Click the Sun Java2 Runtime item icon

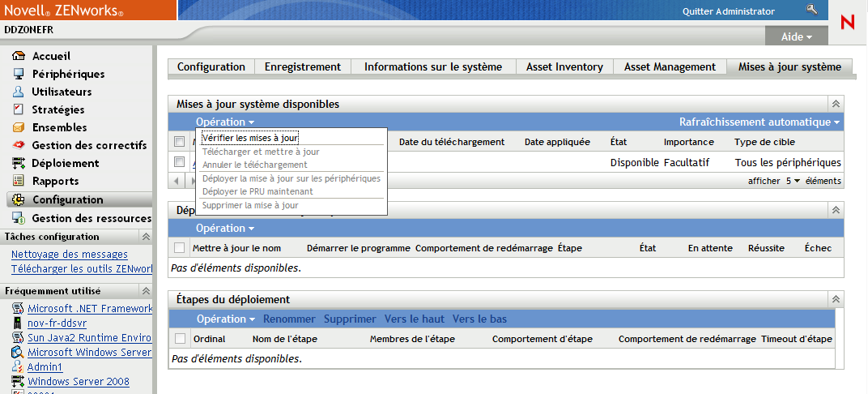(19, 337)
